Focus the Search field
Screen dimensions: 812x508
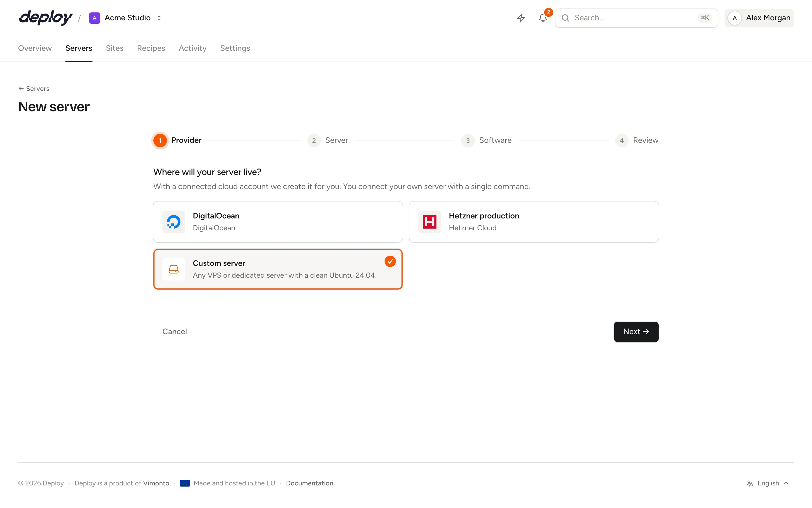pyautogui.click(x=636, y=18)
